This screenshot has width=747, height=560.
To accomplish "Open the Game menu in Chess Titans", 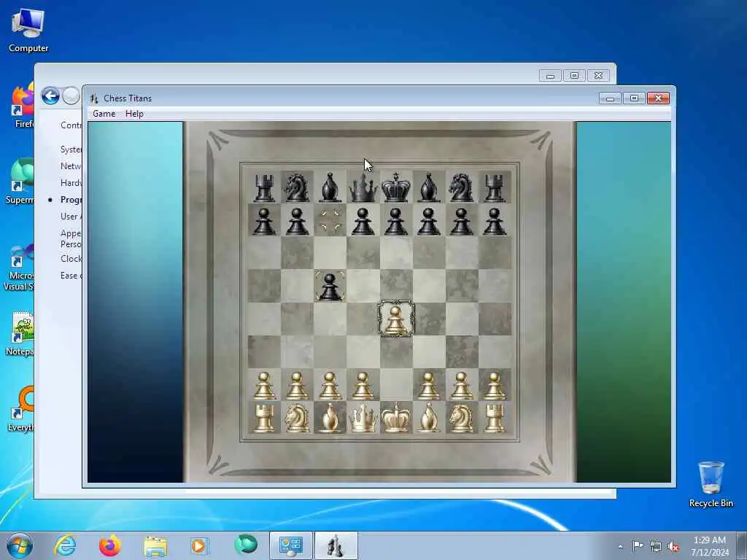I will click(104, 113).
